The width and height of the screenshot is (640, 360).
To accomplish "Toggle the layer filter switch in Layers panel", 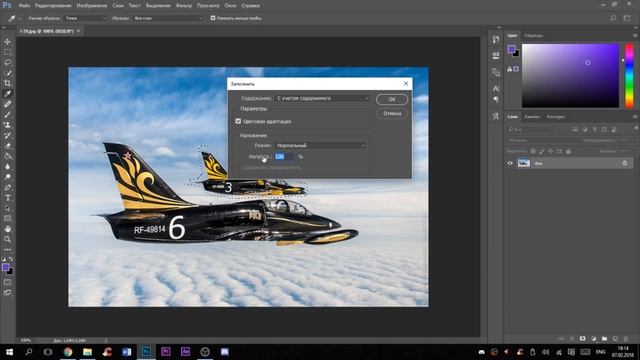I will (636, 129).
